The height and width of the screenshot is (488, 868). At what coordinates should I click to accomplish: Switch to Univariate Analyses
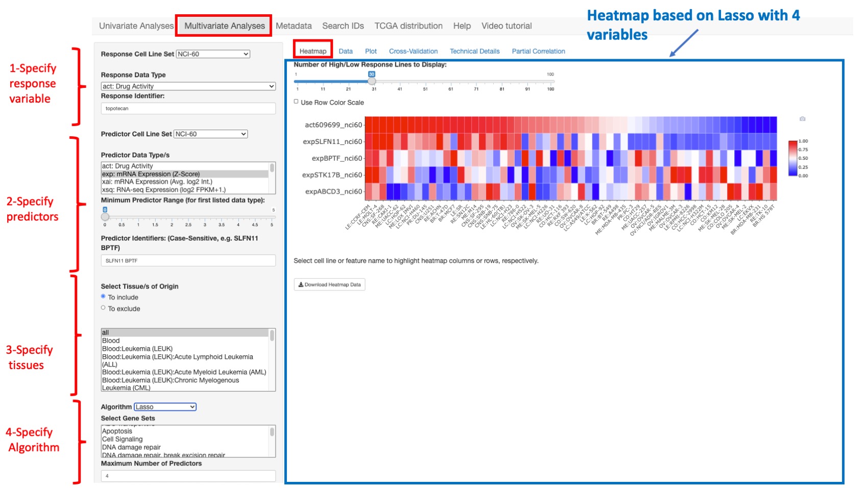pos(135,26)
